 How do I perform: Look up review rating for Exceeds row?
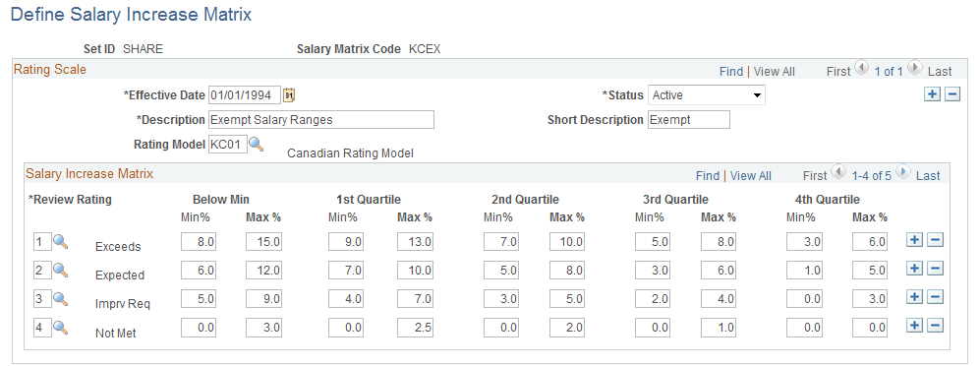[60, 241]
